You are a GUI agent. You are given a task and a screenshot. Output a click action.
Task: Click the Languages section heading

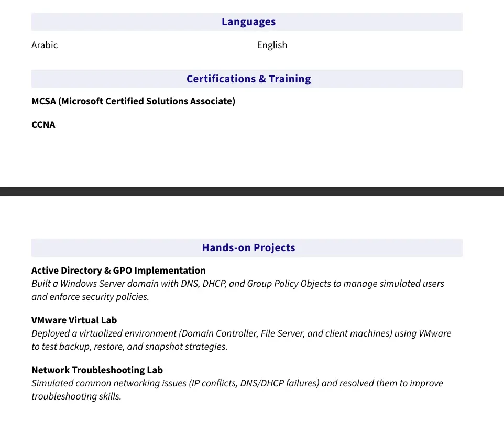pyautogui.click(x=248, y=22)
